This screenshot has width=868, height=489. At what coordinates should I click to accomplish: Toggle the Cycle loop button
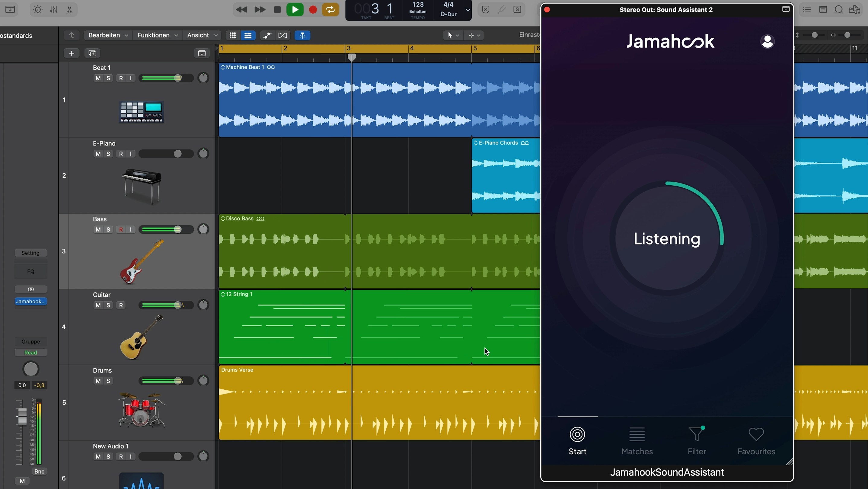(x=330, y=9)
